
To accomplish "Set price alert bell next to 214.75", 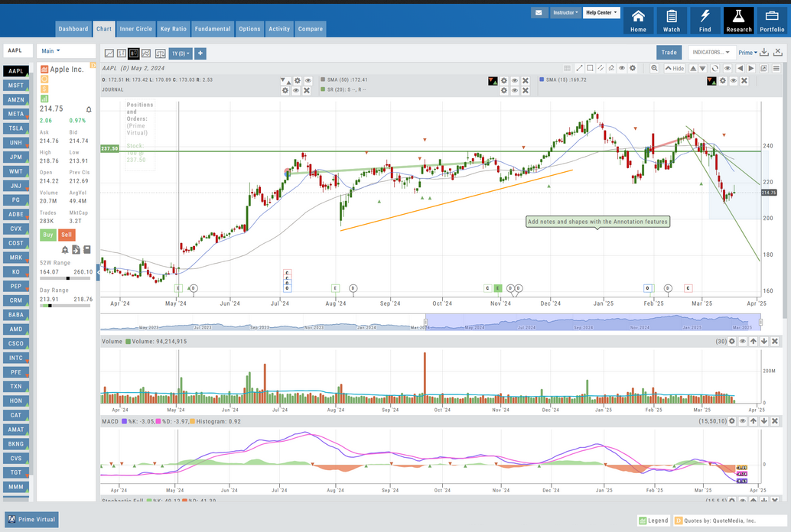I will [89, 109].
